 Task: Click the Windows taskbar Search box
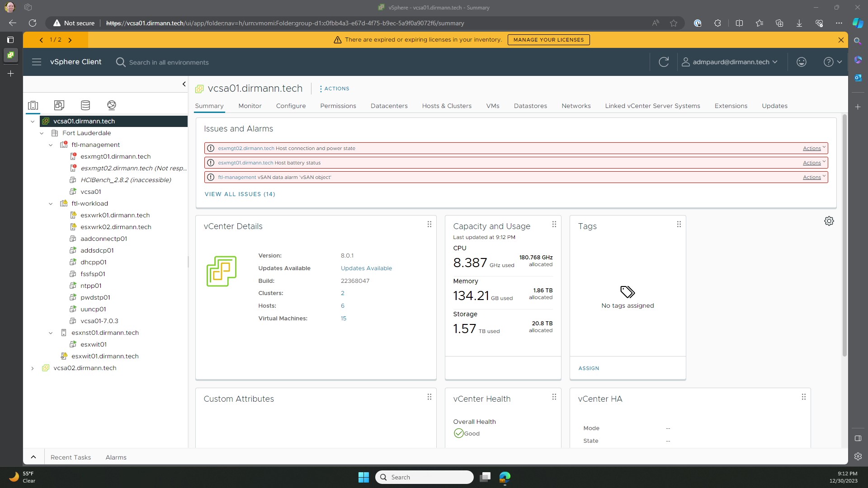[424, 477]
